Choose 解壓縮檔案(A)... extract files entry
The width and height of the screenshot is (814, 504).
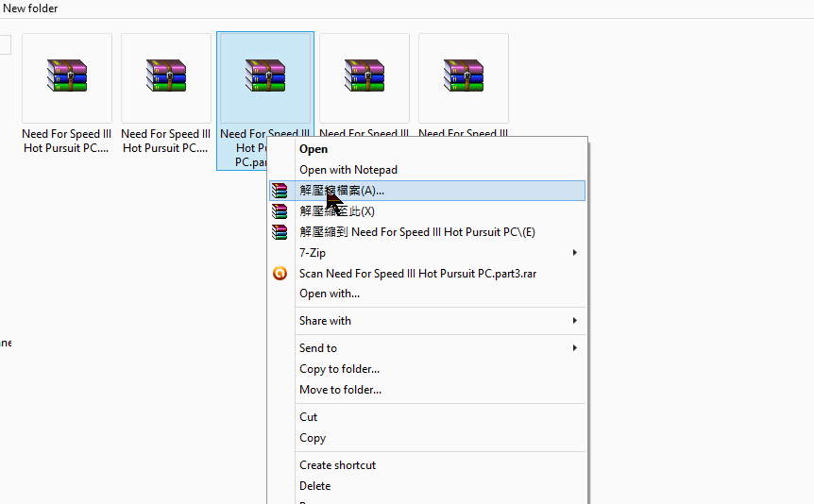click(427, 191)
